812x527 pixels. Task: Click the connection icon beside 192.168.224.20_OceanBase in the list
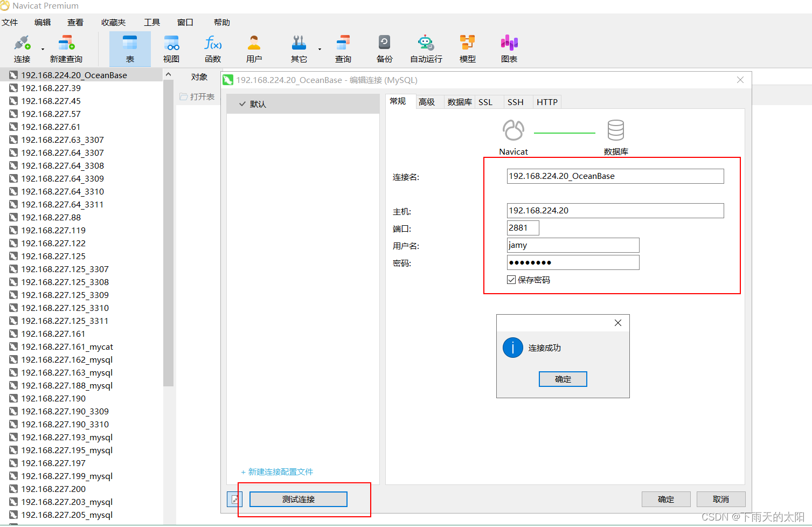pyautogui.click(x=13, y=75)
